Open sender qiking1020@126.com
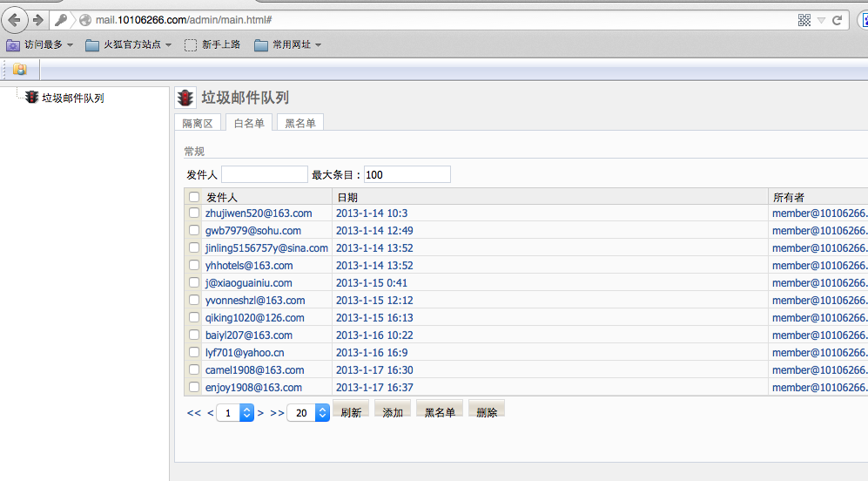Image resolution: width=868 pixels, height=481 pixels. (x=254, y=318)
